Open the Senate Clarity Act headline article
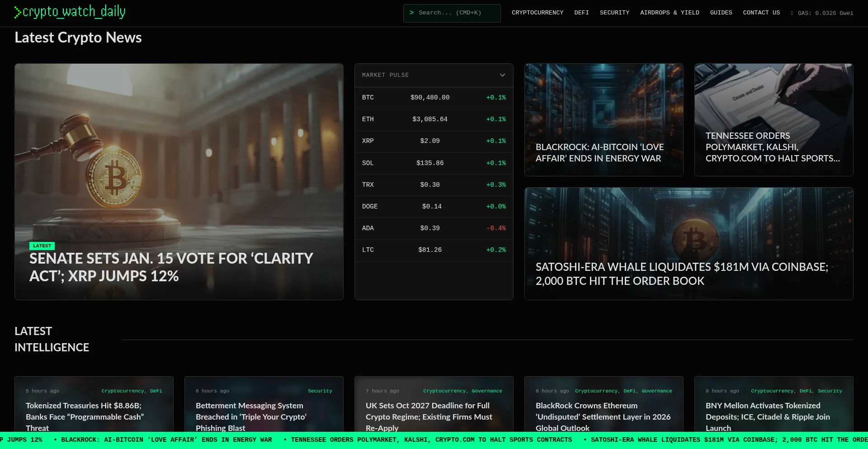868x449 pixels. coord(171,267)
